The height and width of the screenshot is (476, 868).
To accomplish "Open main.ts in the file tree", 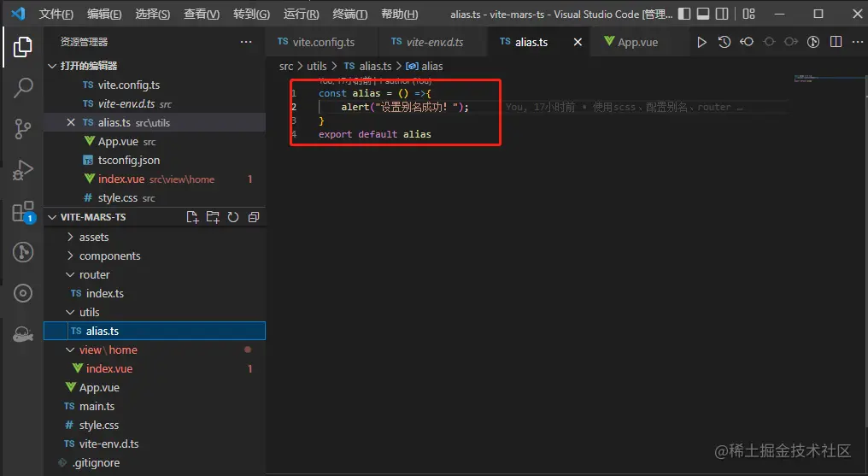I will click(155, 406).
